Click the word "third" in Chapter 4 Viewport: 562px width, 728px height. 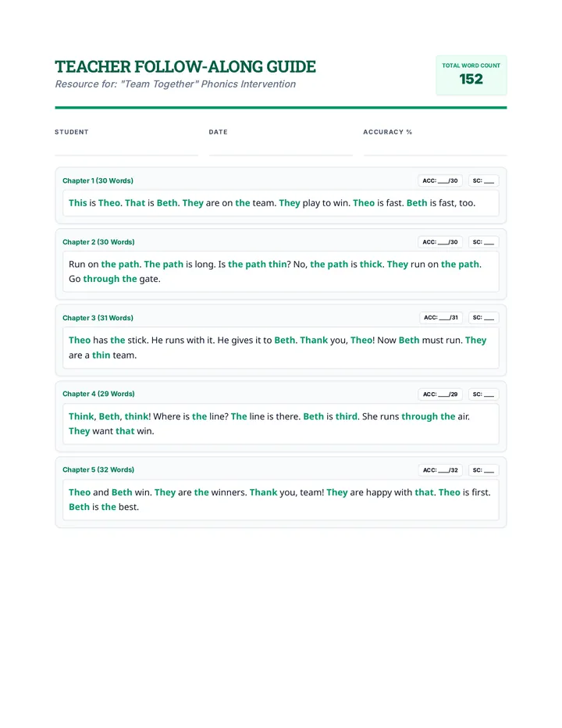[347, 416]
